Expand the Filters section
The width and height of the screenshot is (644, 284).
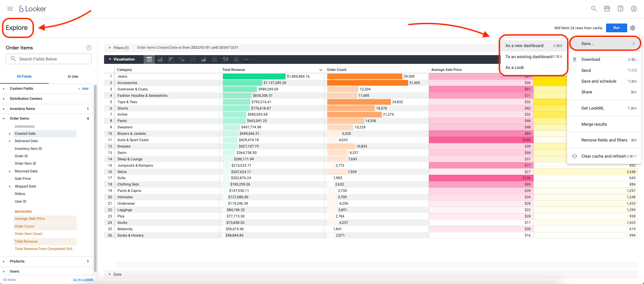(x=119, y=48)
